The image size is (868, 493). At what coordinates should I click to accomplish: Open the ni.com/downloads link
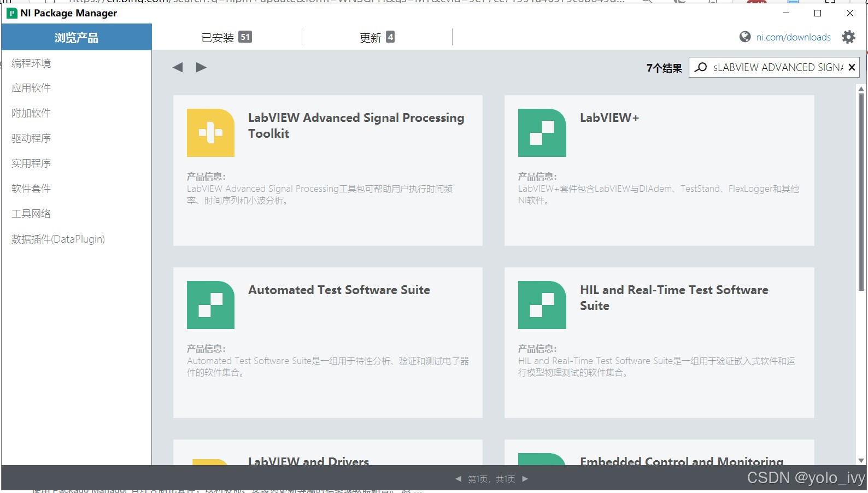793,37
